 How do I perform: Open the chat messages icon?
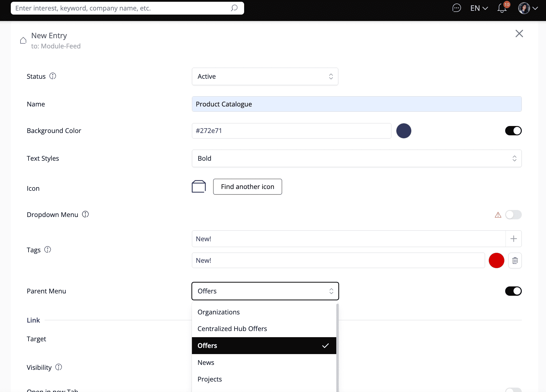coord(456,8)
